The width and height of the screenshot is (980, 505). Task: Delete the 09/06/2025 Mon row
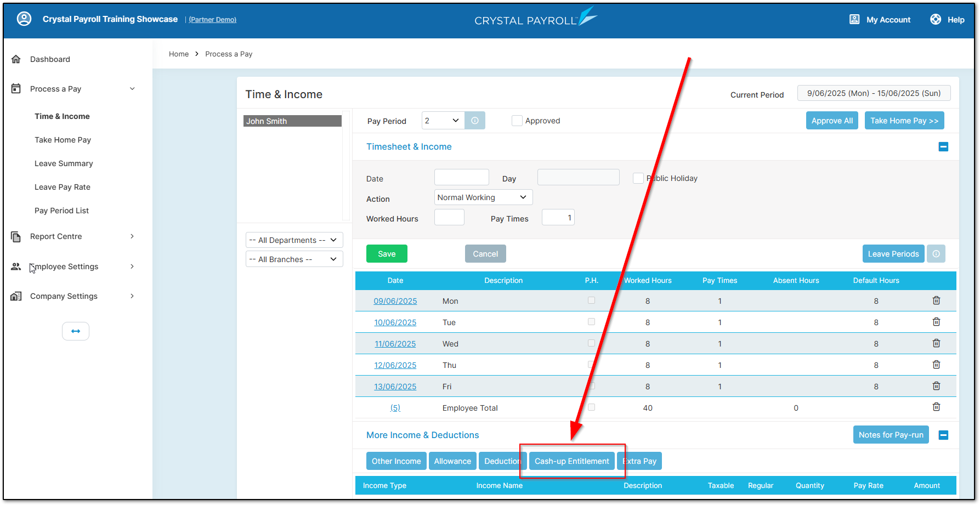coord(937,300)
